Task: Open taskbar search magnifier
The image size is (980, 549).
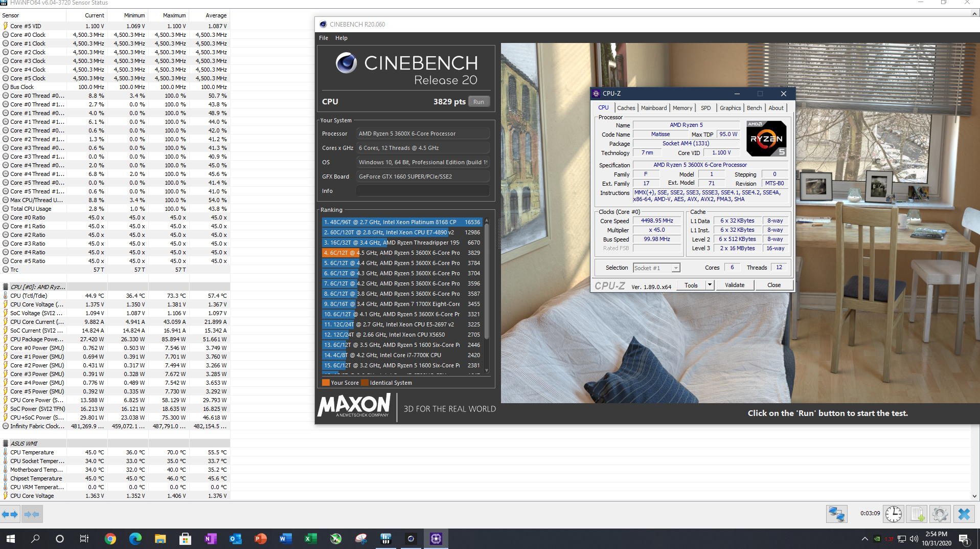Action: tap(35, 539)
